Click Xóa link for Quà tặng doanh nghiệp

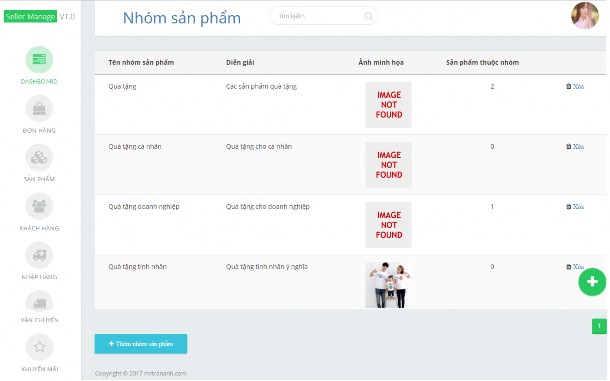click(x=578, y=207)
